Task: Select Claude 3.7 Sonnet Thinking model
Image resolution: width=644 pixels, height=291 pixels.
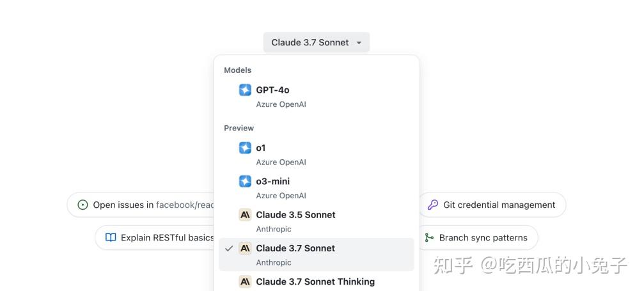Action: pyautogui.click(x=315, y=281)
